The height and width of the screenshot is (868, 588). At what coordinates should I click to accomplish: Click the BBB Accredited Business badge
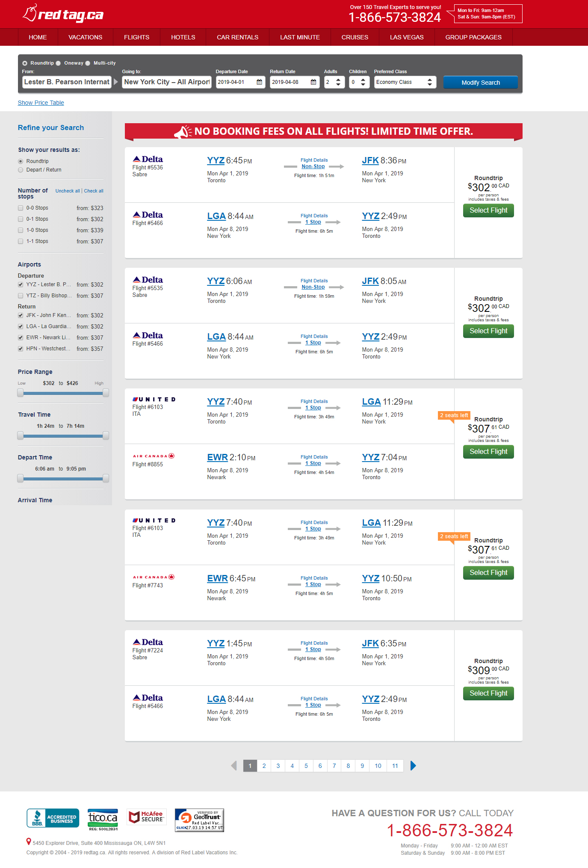pyautogui.click(x=53, y=818)
